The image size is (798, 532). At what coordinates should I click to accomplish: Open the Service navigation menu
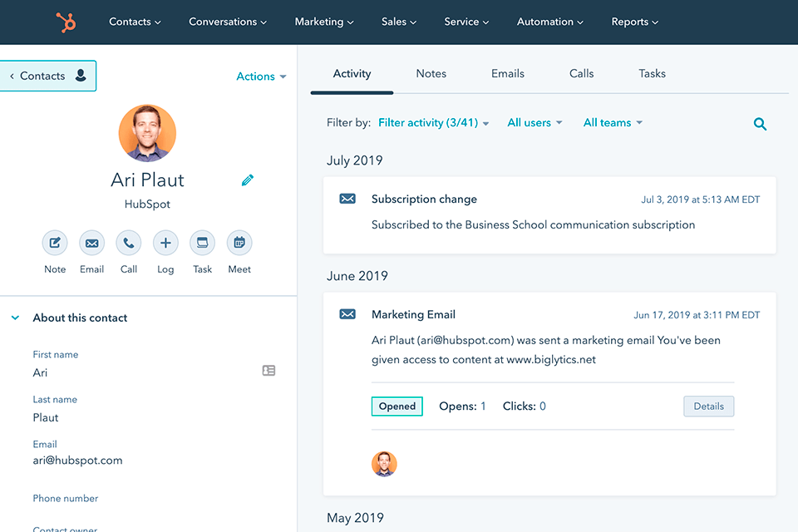pos(466,22)
